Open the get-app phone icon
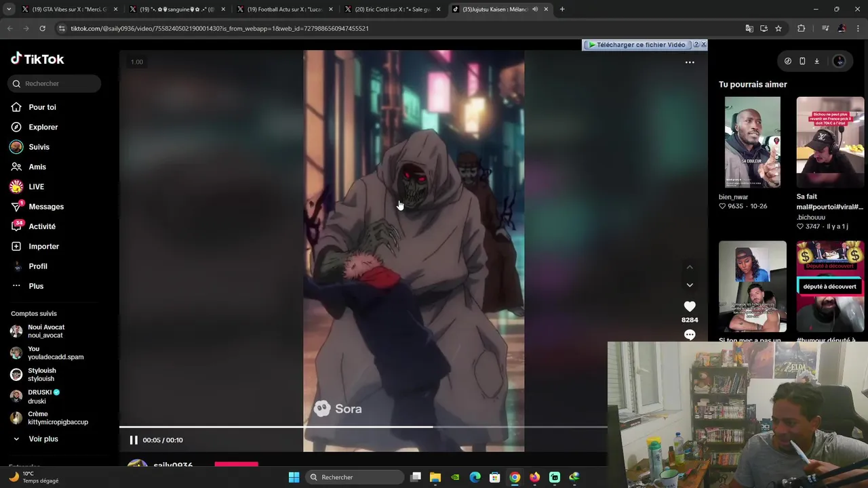This screenshot has height=488, width=868. click(x=802, y=61)
